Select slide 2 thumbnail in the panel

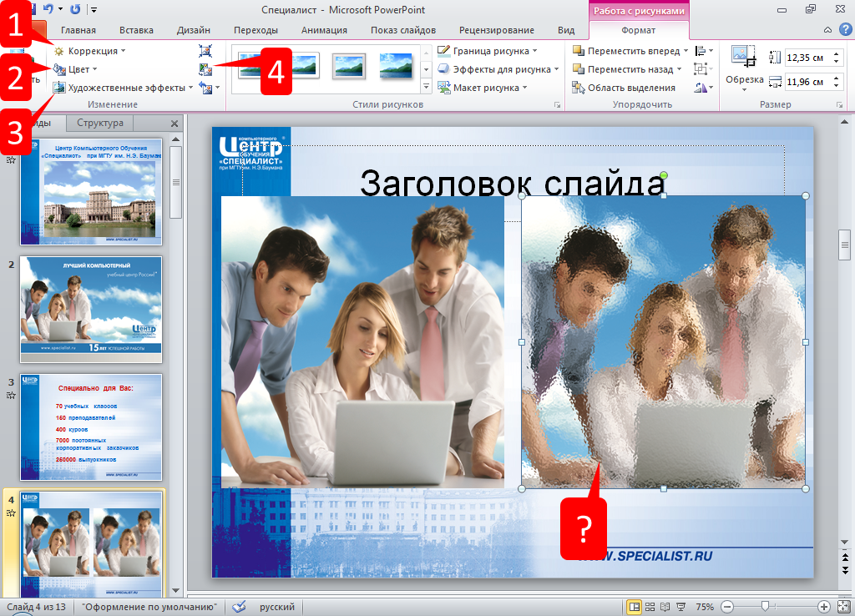point(92,309)
